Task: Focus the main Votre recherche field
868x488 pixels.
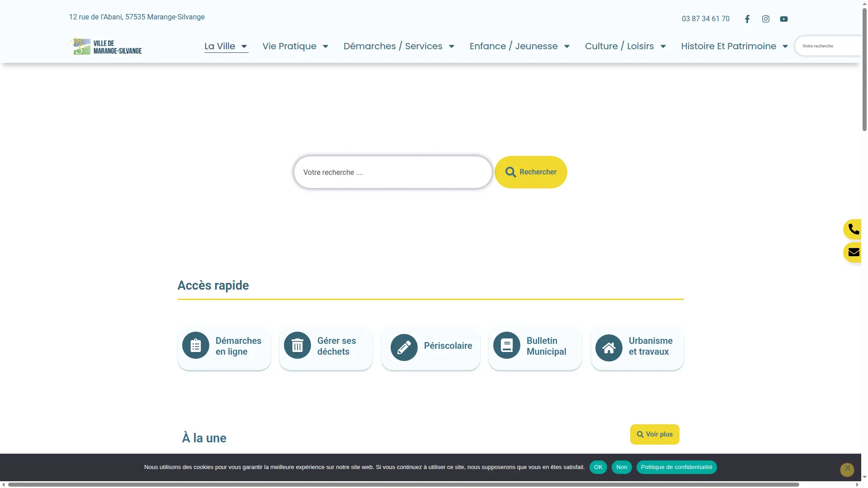Action: click(393, 172)
